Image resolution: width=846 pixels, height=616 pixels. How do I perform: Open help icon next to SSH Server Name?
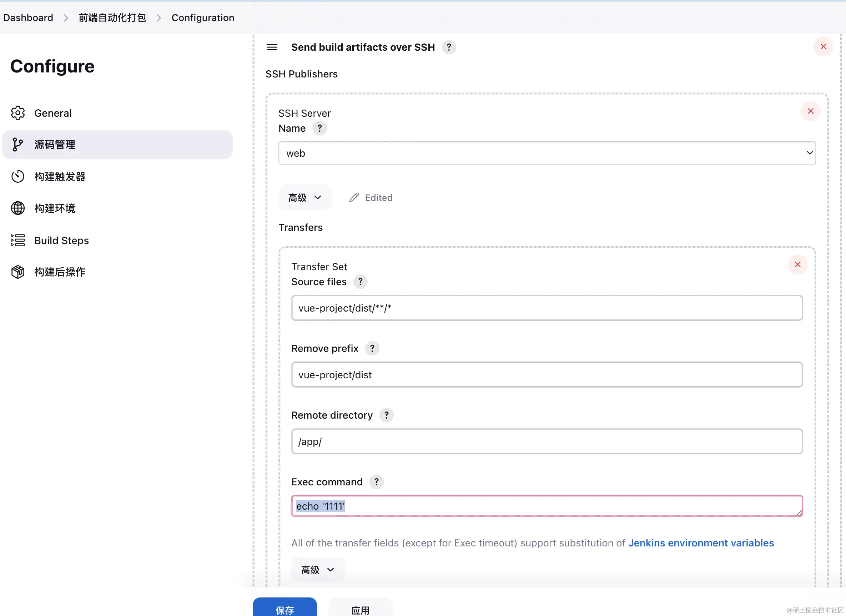click(320, 128)
